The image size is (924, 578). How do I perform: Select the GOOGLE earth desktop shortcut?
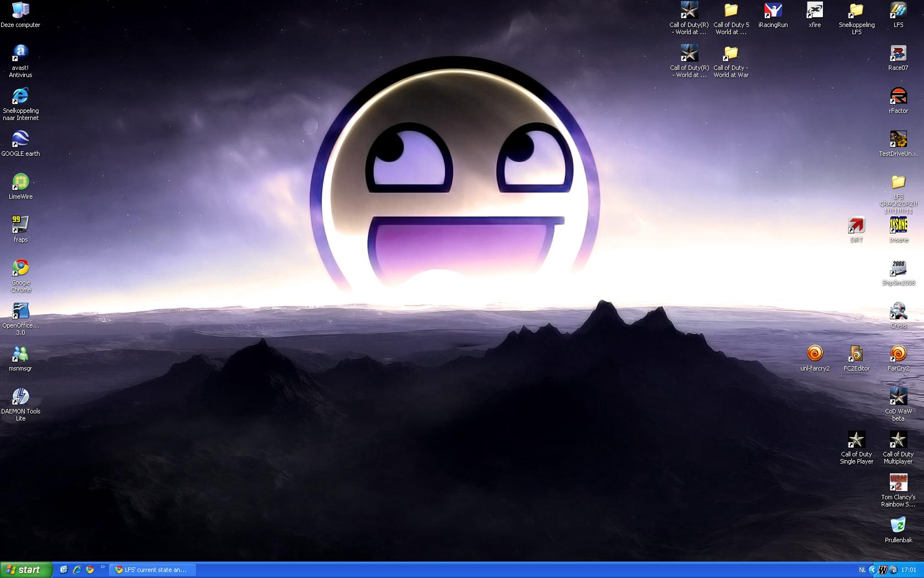[x=20, y=143]
